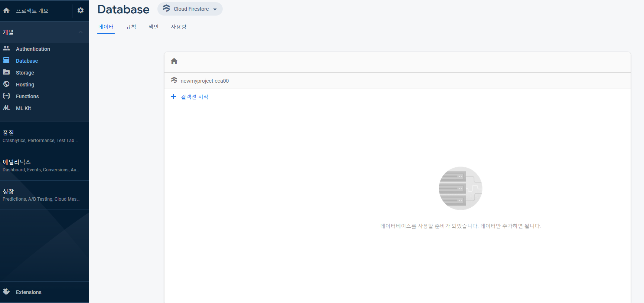Click the plus icon for 컬렉션 시작
This screenshot has height=303, width=644.
(173, 96)
